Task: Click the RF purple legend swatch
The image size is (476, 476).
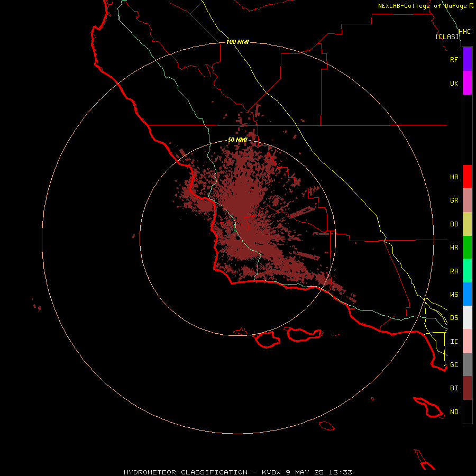Action: click(x=467, y=59)
